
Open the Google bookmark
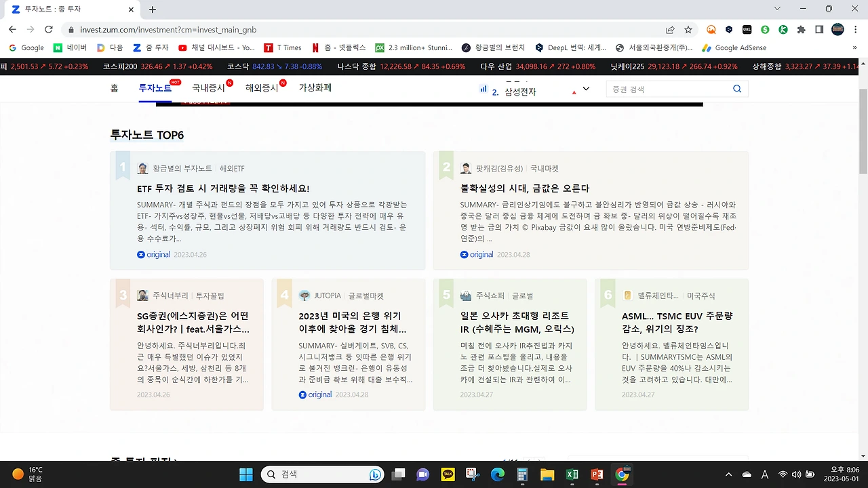[26, 48]
